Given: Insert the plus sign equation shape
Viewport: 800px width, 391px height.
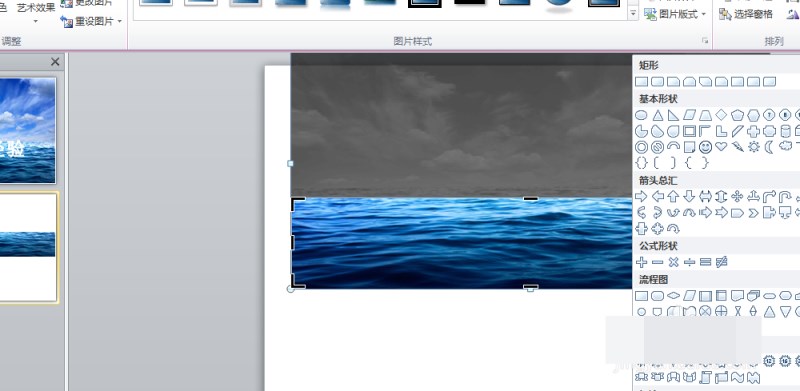Looking at the screenshot, I should point(641,262).
